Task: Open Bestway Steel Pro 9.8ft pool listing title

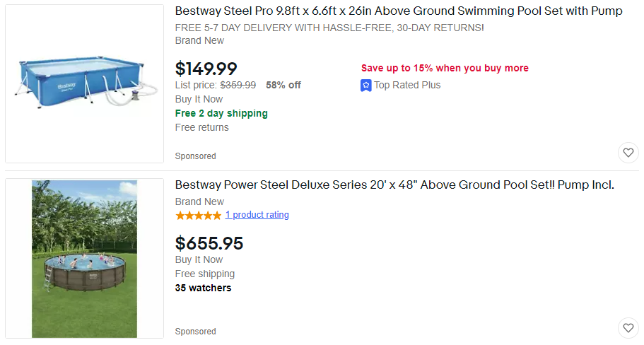Action: click(x=399, y=11)
